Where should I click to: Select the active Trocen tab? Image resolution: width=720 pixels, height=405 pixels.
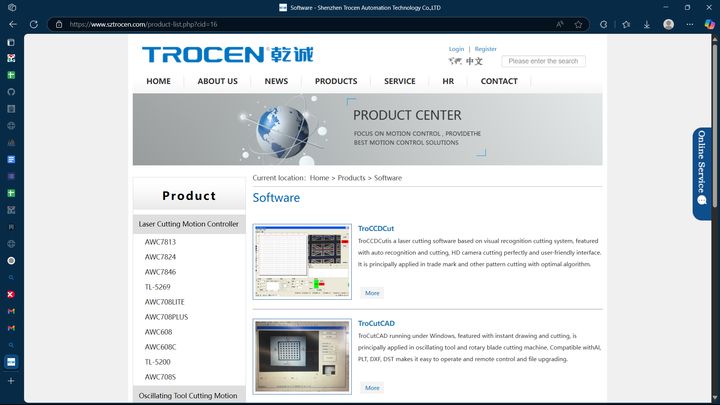click(x=11, y=362)
